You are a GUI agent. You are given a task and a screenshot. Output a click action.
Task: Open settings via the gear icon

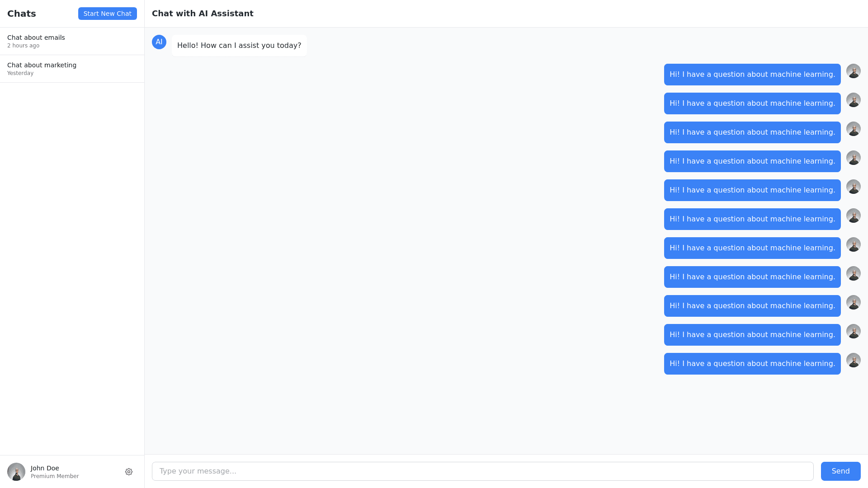click(x=129, y=472)
